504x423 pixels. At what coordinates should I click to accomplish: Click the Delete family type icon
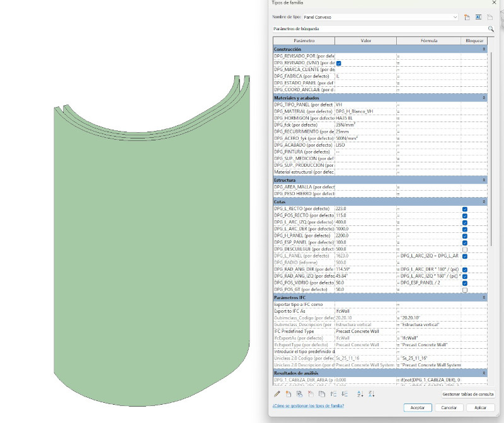coord(490,18)
